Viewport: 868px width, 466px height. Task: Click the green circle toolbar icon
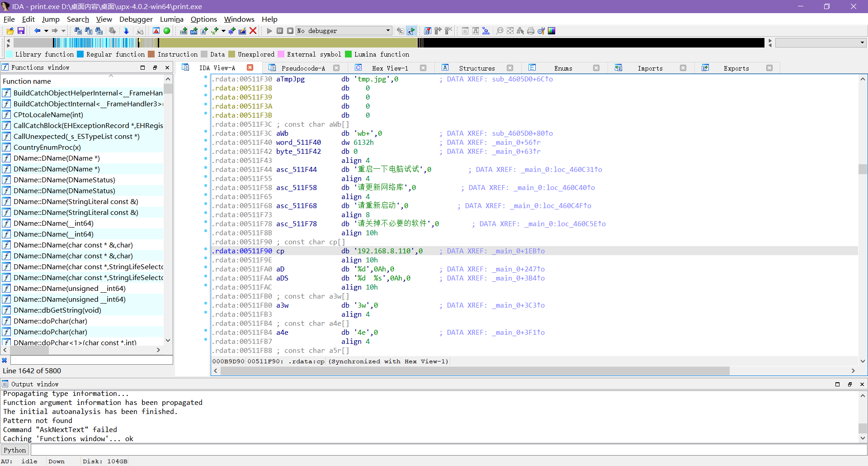(x=167, y=31)
